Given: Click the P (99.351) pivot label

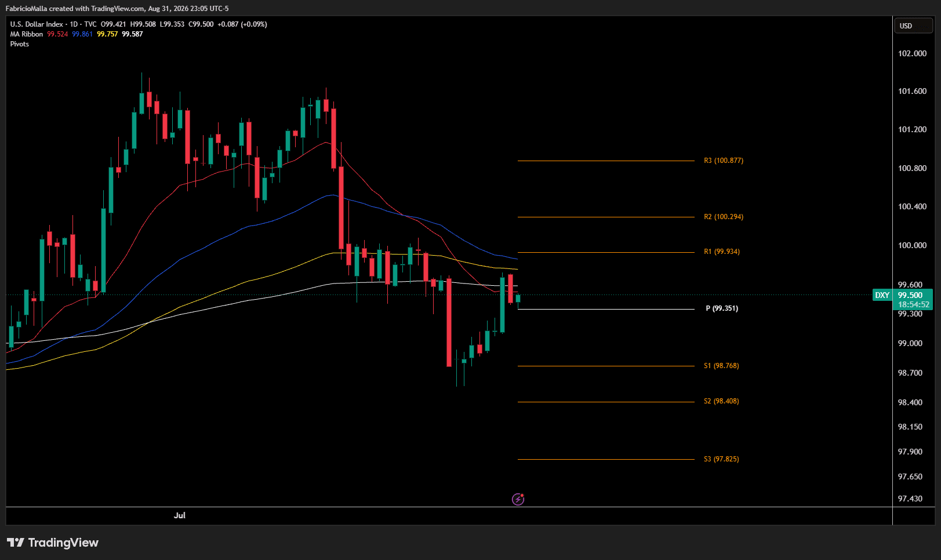Looking at the screenshot, I should [x=721, y=308].
